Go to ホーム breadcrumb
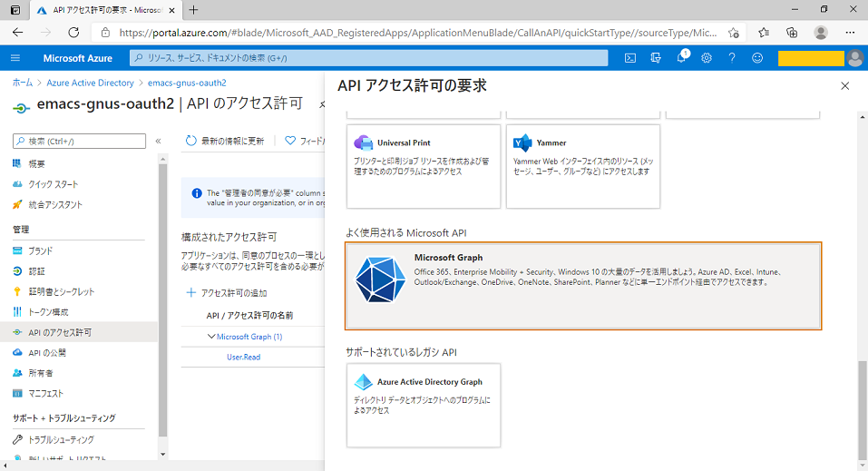Screen dimensions: 868x471 point(23,83)
